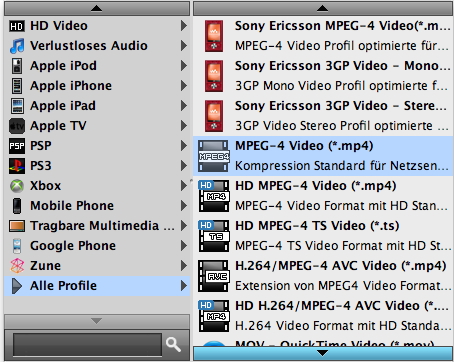Click the Extension von MPEG4 Video Format description
The height and width of the screenshot is (362, 454).
tap(343, 286)
